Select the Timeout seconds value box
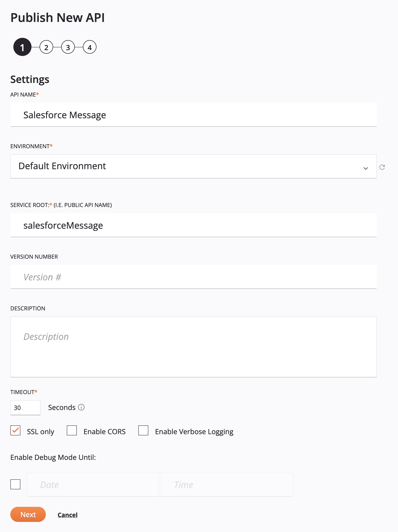Viewport: 398px width, 532px height. [x=25, y=408]
